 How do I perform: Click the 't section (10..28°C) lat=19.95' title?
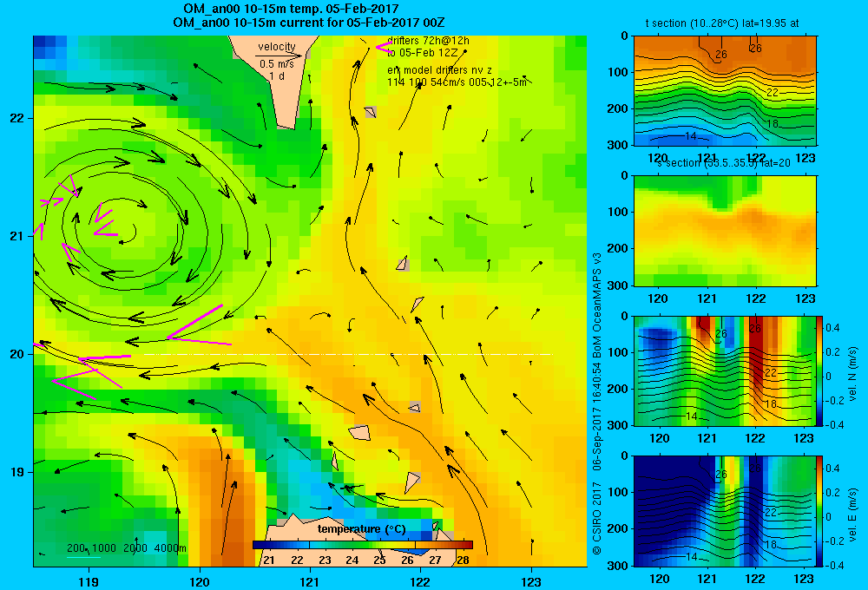pyautogui.click(x=722, y=23)
